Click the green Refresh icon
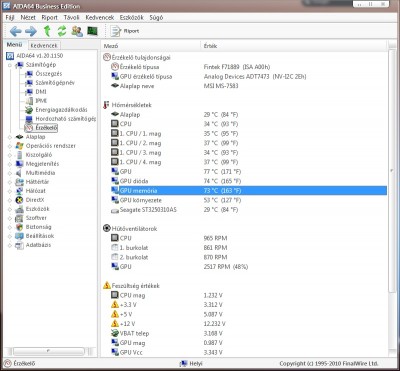The width and height of the screenshot is (400, 371). point(62,31)
